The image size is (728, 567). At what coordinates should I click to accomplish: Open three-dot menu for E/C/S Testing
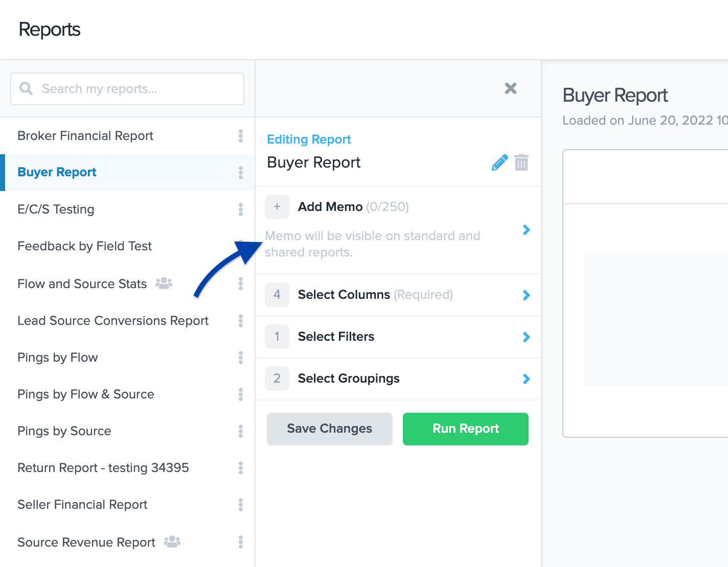pos(240,209)
